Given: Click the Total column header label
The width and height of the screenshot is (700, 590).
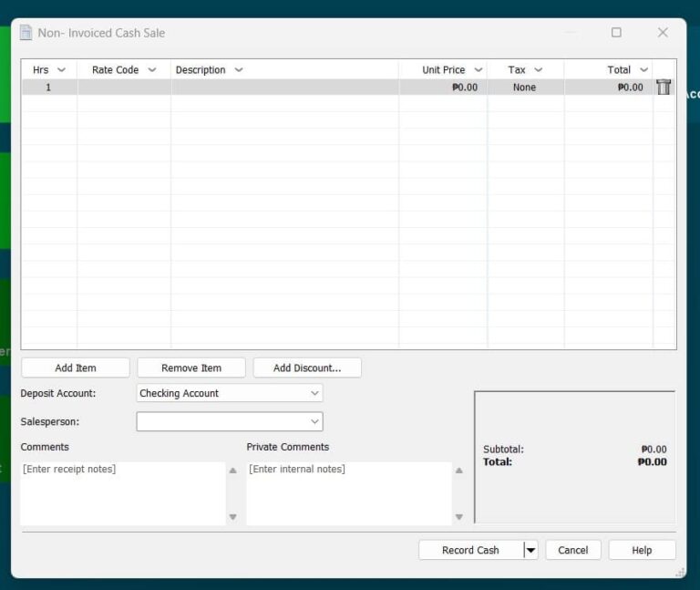Looking at the screenshot, I should pyautogui.click(x=619, y=69).
